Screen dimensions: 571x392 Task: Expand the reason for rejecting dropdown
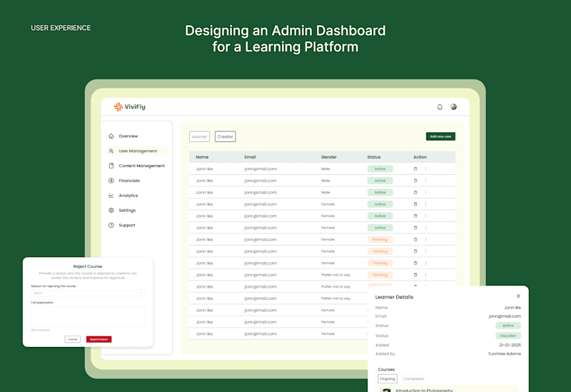click(x=88, y=293)
